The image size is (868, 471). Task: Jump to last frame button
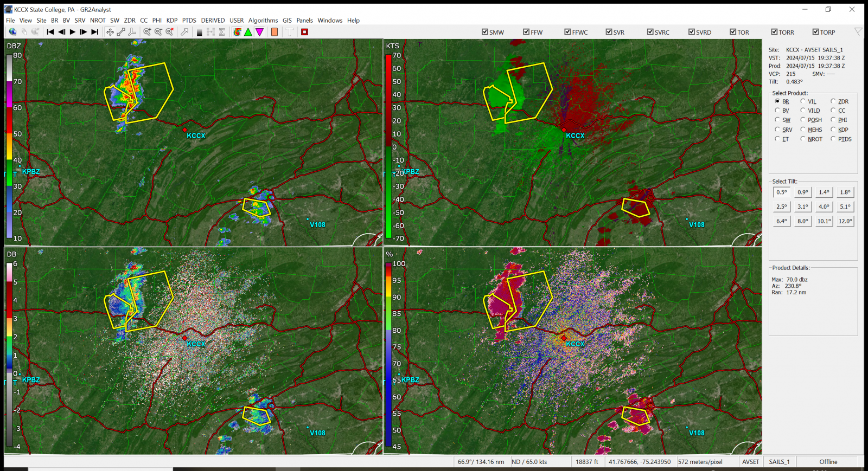pyautogui.click(x=95, y=32)
